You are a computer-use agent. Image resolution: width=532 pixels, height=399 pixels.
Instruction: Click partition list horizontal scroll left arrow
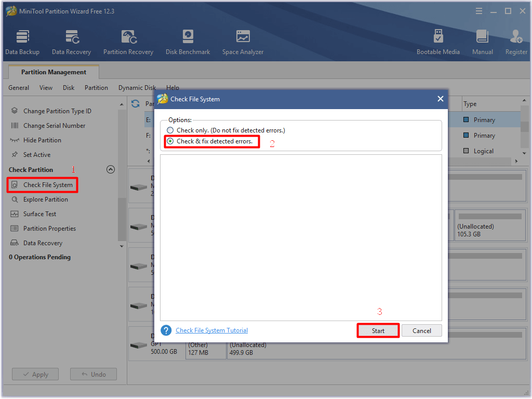(149, 161)
